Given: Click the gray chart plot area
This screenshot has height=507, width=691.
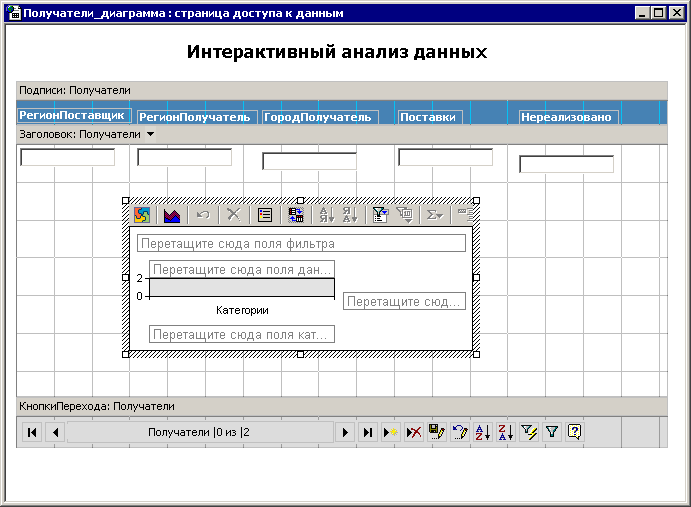Looking at the screenshot, I should (x=242, y=287).
